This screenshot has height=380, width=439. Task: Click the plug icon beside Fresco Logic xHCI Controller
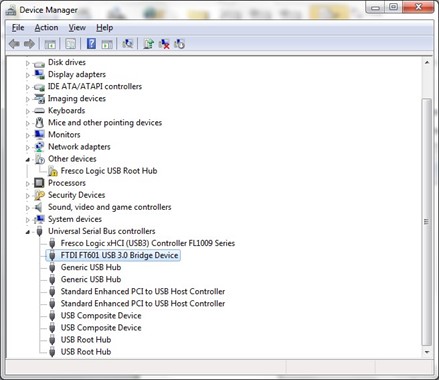52,244
